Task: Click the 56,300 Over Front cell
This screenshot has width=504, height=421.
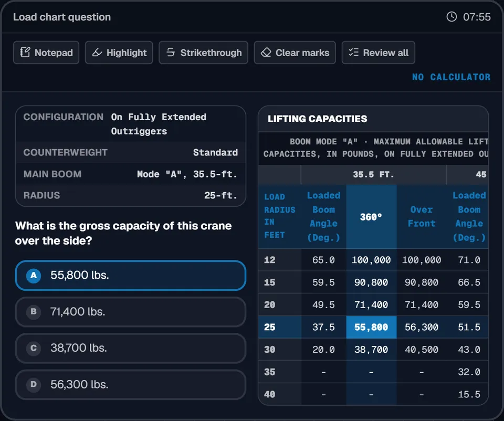Action: point(422,327)
